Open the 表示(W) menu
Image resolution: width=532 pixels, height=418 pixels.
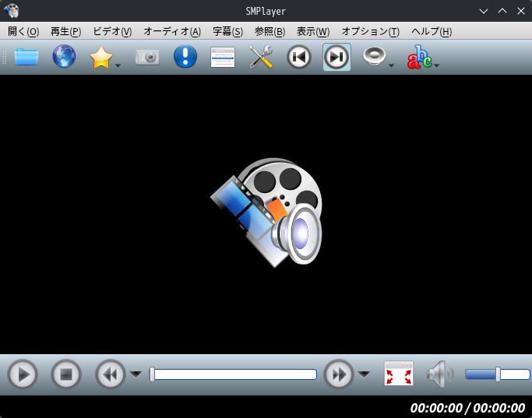tap(313, 32)
